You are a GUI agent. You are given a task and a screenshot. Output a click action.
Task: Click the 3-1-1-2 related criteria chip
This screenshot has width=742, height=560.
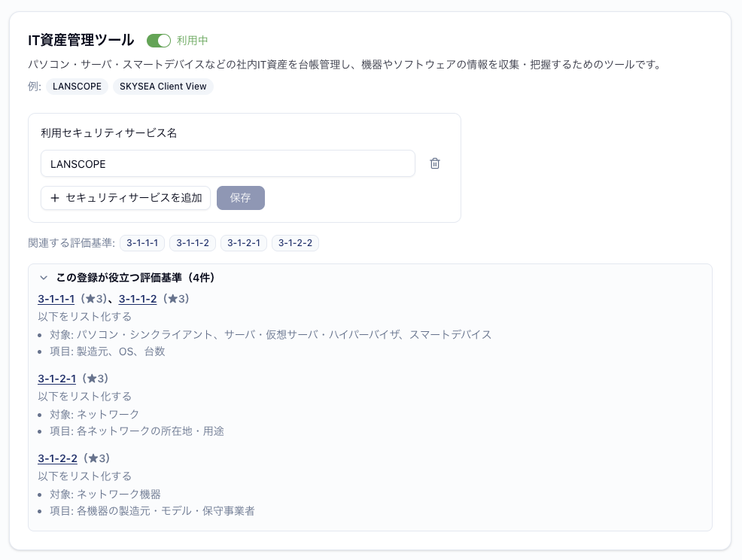193,243
